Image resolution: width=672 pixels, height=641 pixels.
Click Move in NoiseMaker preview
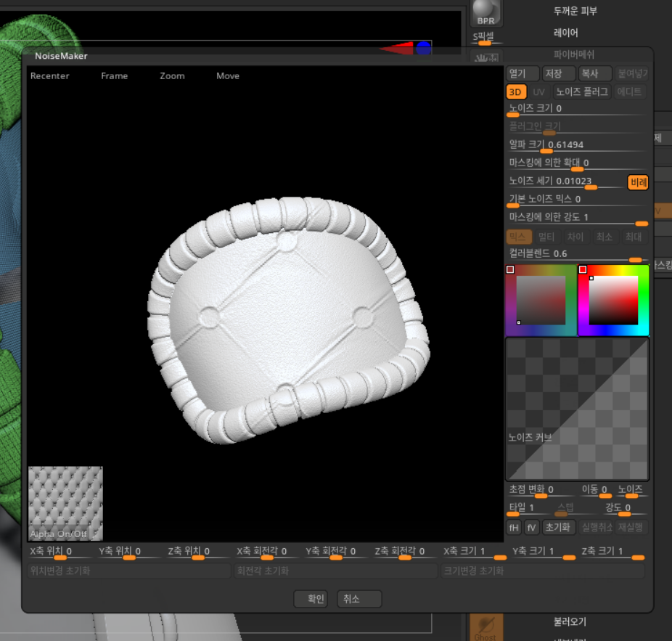click(x=228, y=76)
